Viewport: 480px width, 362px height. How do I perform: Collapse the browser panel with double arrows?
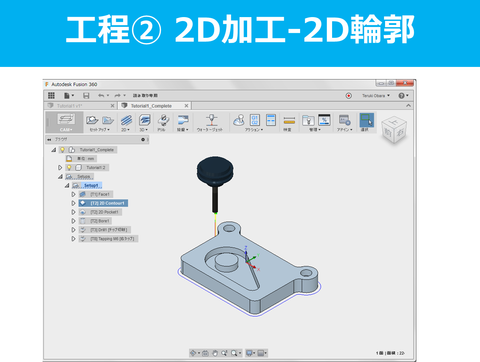point(49,139)
